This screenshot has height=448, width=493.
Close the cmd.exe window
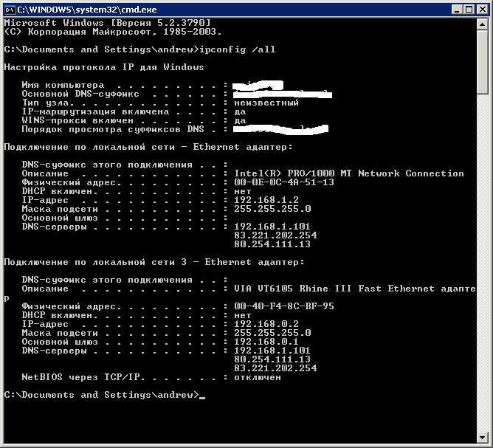tap(481, 10)
